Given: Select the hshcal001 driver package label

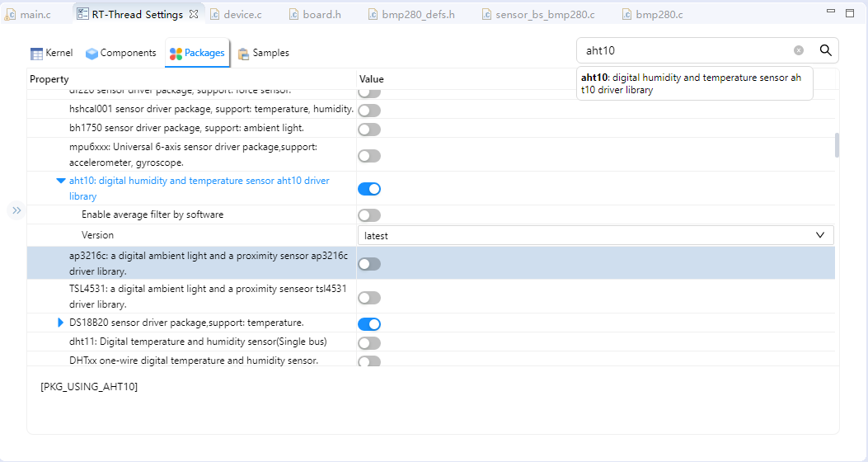Looking at the screenshot, I should tap(212, 109).
